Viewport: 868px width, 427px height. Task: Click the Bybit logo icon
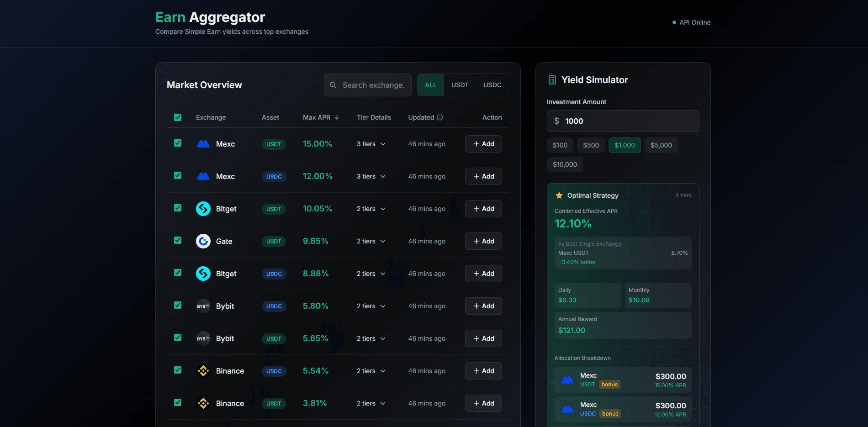[203, 306]
